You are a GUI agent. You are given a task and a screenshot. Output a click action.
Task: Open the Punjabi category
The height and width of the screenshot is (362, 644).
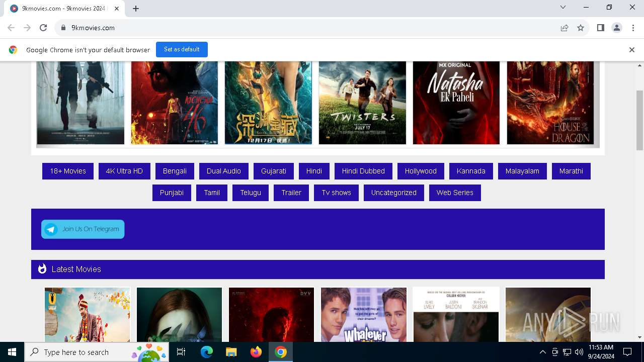tap(172, 193)
